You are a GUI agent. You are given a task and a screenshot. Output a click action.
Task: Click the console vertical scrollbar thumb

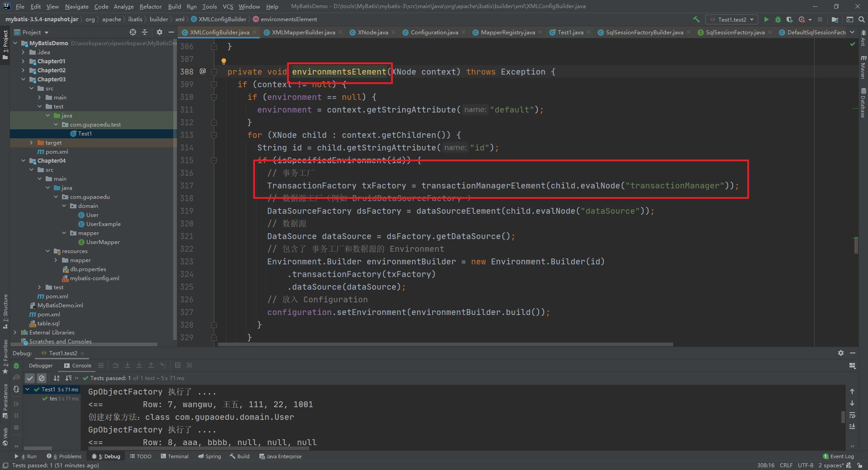843,417
